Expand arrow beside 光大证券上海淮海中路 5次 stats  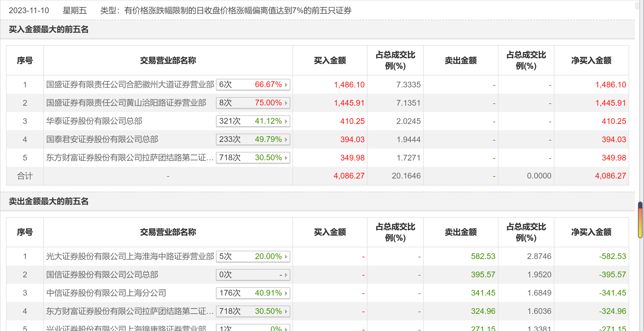(x=286, y=257)
